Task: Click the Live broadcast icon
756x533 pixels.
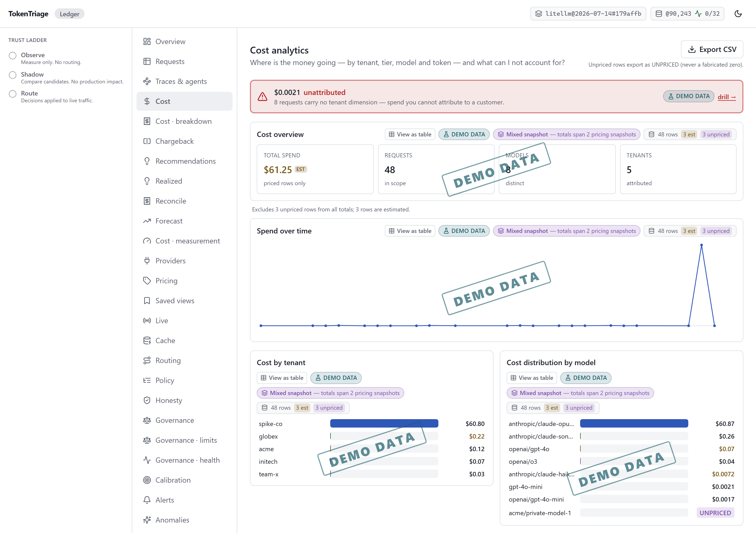Action: [x=147, y=321]
